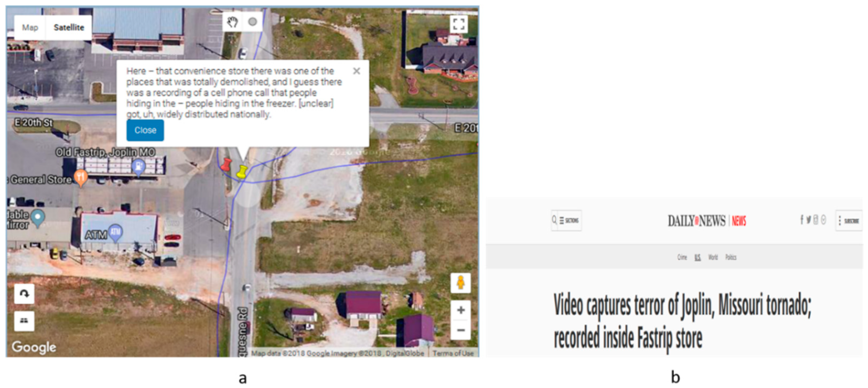The width and height of the screenshot is (868, 388).
Task: Rotate the map view
Action: (x=24, y=294)
